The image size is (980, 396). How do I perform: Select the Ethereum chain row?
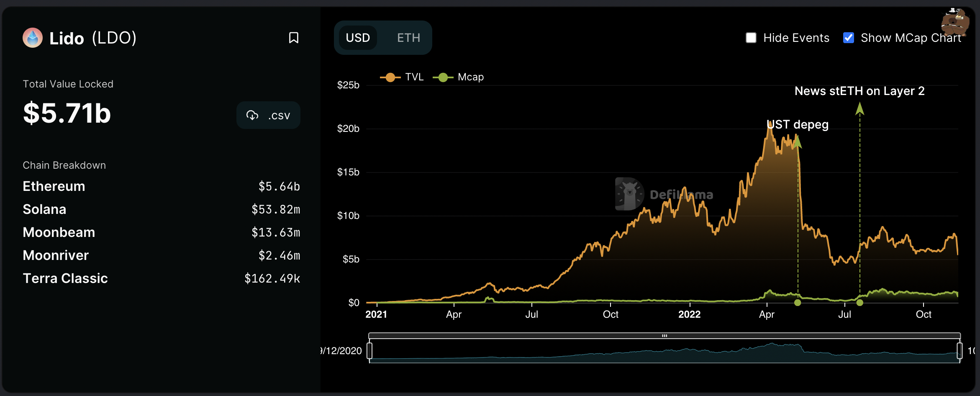pyautogui.click(x=161, y=186)
